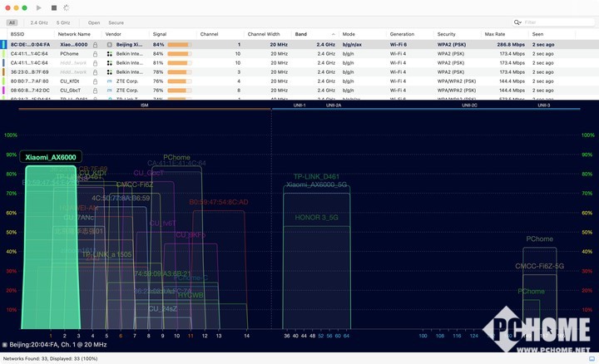
Task: Click the 78% signal strength bar
Action: pos(180,72)
